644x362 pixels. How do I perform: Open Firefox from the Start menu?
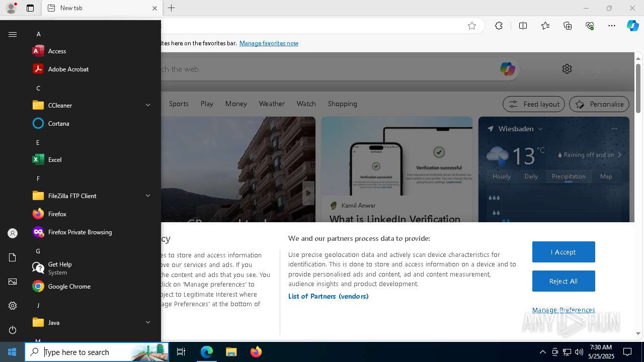click(x=93, y=214)
